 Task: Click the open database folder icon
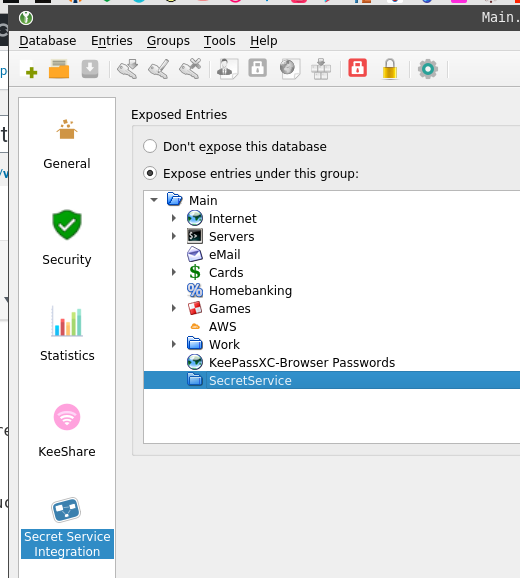(x=59, y=69)
